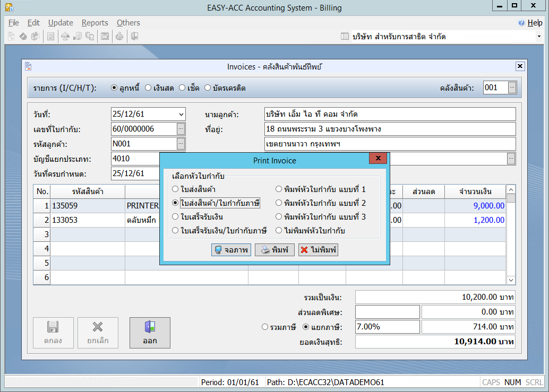Click the balance scale toolbar icon
Image resolution: width=549 pixels, height=392 pixels.
(65, 37)
